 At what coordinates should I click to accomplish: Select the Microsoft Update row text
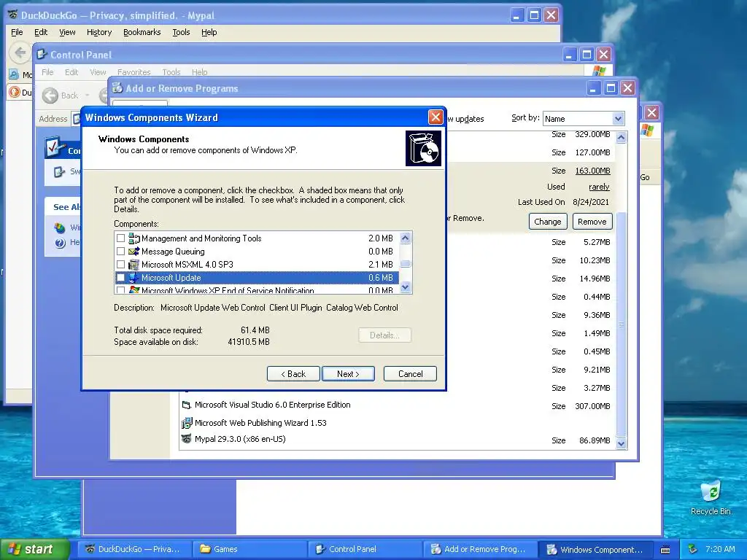point(171,278)
